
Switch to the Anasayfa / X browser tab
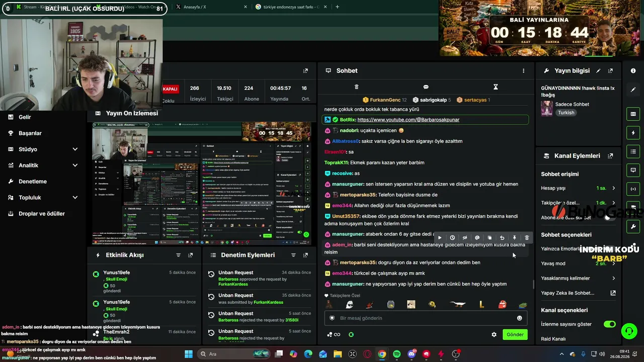pos(211,7)
